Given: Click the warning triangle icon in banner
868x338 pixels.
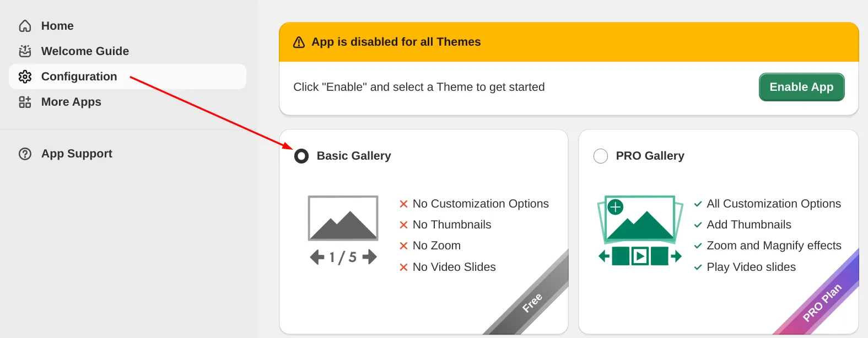Looking at the screenshot, I should (x=299, y=42).
